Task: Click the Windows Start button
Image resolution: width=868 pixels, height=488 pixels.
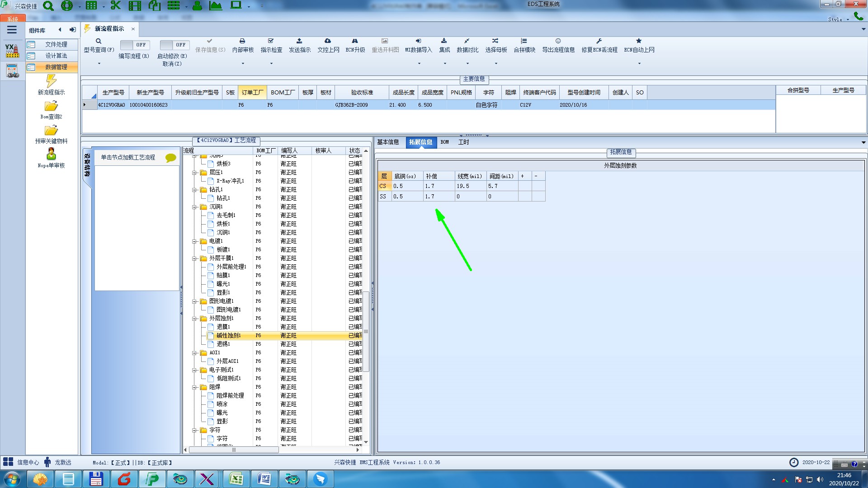Action: coord(12,479)
